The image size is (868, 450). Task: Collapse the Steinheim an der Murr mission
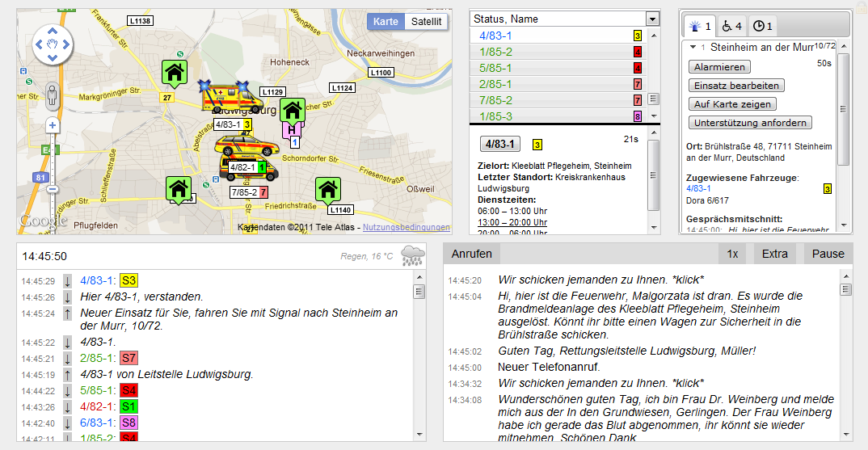[x=693, y=48]
